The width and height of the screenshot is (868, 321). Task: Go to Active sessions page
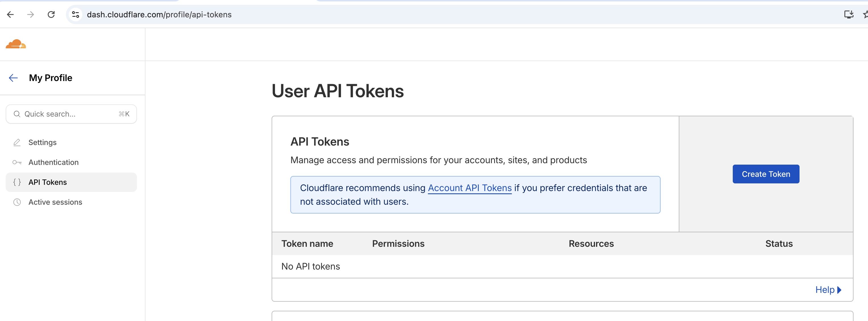coord(55,202)
